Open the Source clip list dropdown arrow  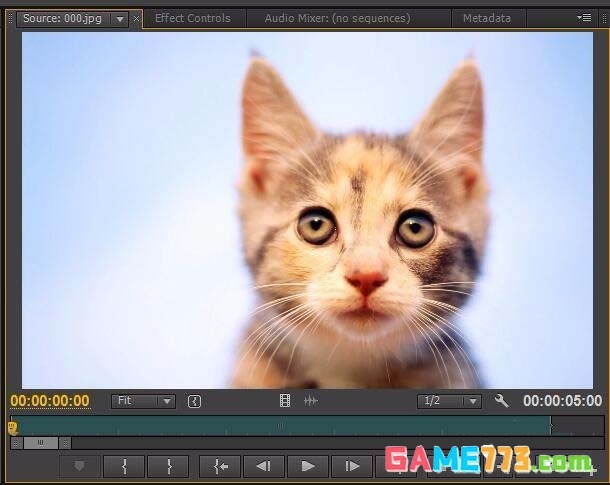coord(120,19)
